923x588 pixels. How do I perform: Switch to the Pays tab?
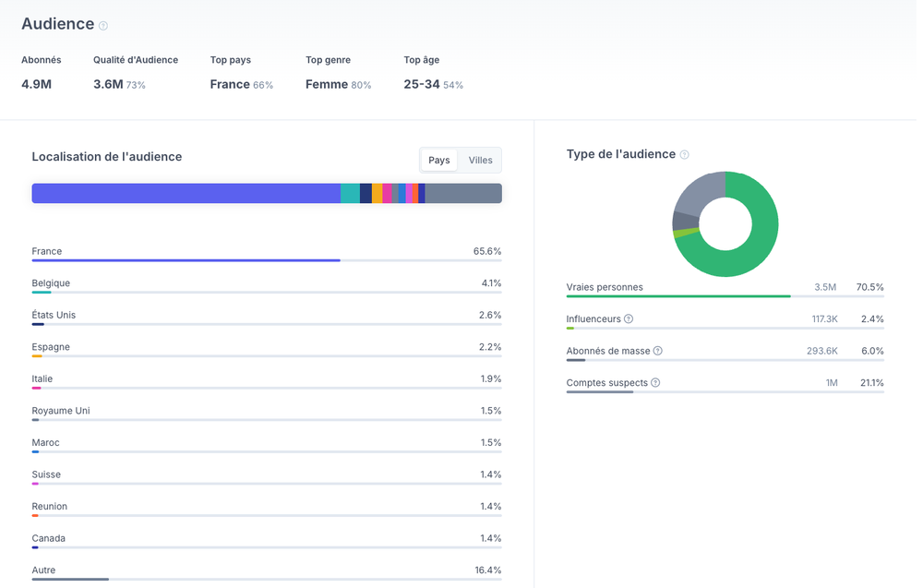(x=439, y=160)
